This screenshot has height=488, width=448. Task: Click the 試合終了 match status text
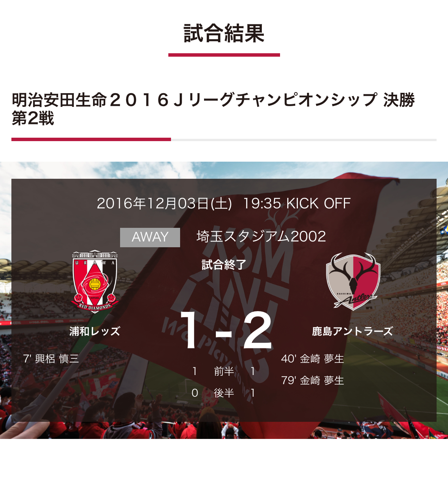click(x=224, y=265)
